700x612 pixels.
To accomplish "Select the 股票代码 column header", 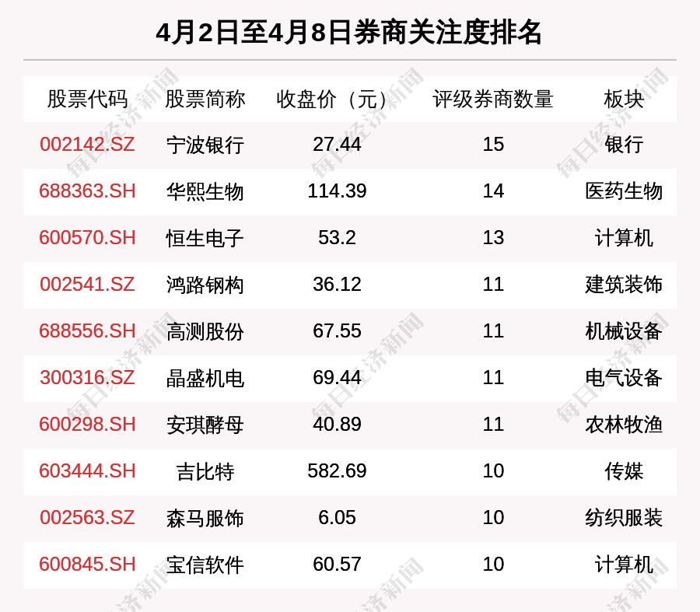I will 87,99.
